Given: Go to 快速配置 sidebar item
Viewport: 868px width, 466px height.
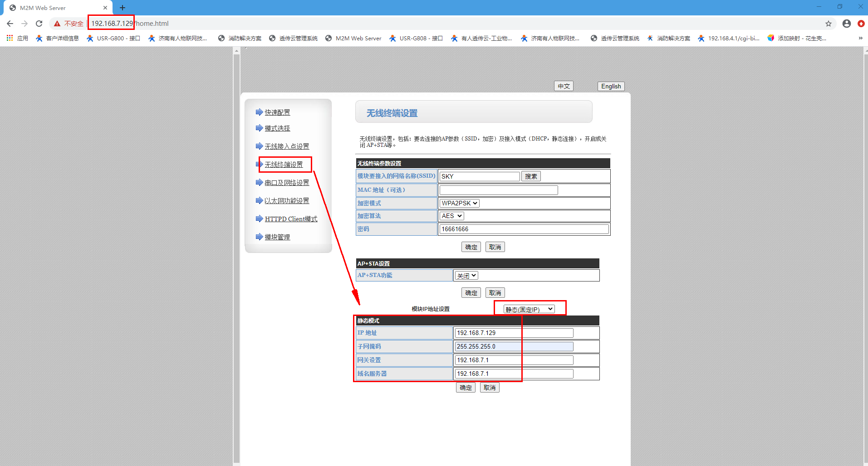Looking at the screenshot, I should tap(277, 112).
